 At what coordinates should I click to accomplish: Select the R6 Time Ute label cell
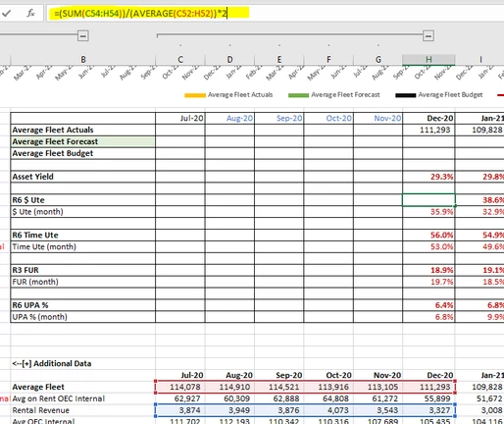[83, 236]
